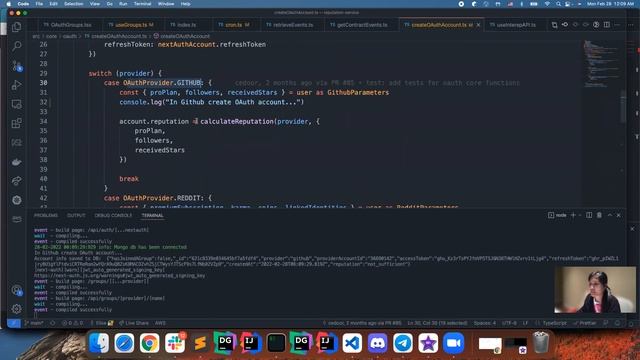Viewport: 640px width, 360px height.
Task: Click errors and warnings count in status bar
Action: coord(72,323)
